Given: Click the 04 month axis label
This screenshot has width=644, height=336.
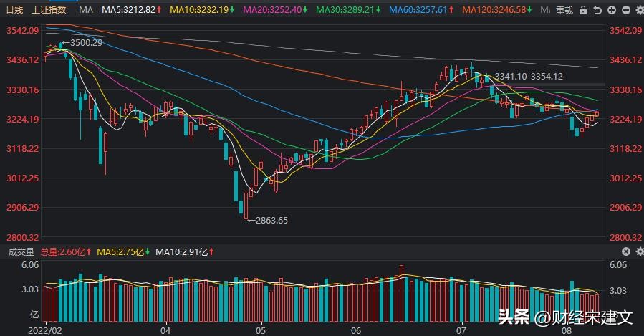Looking at the screenshot, I should 165,331.
